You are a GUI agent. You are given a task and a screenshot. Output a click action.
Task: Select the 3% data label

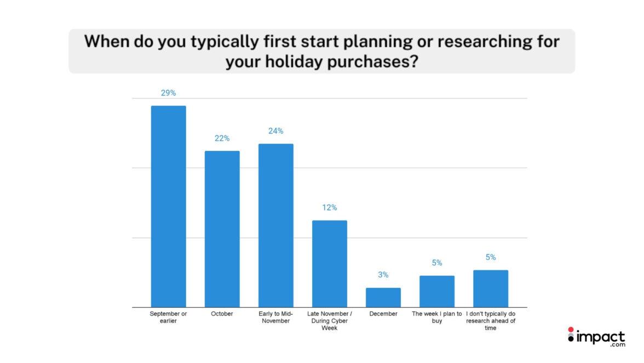383,275
